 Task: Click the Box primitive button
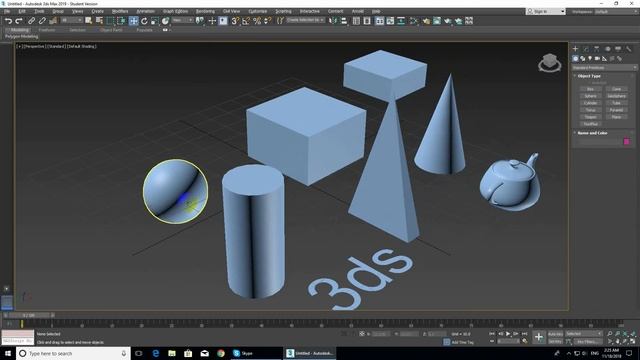pos(590,89)
